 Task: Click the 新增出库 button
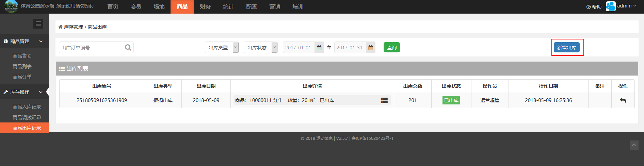click(567, 48)
